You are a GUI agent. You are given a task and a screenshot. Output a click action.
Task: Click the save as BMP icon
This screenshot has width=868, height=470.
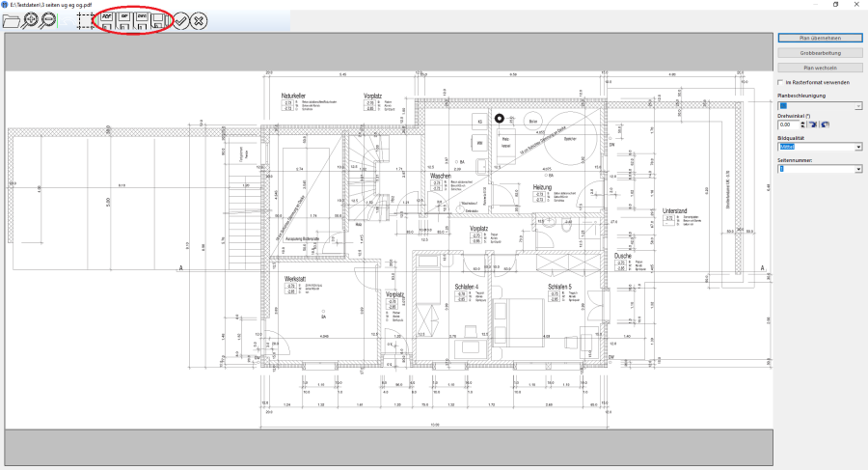coord(125,19)
